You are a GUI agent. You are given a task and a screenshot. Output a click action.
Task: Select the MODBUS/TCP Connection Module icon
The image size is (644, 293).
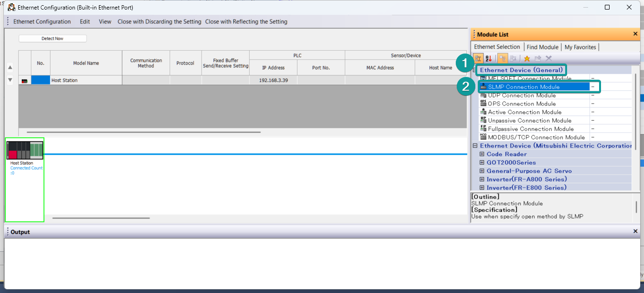click(x=483, y=137)
